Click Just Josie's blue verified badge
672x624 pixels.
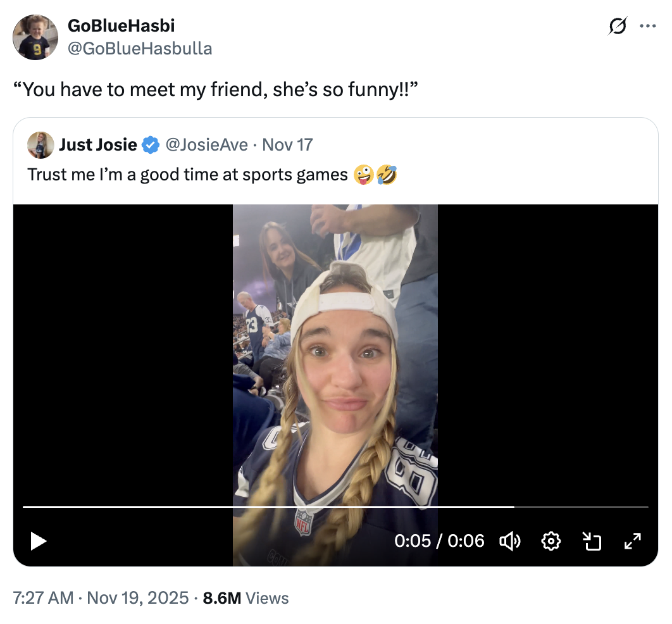[149, 144]
